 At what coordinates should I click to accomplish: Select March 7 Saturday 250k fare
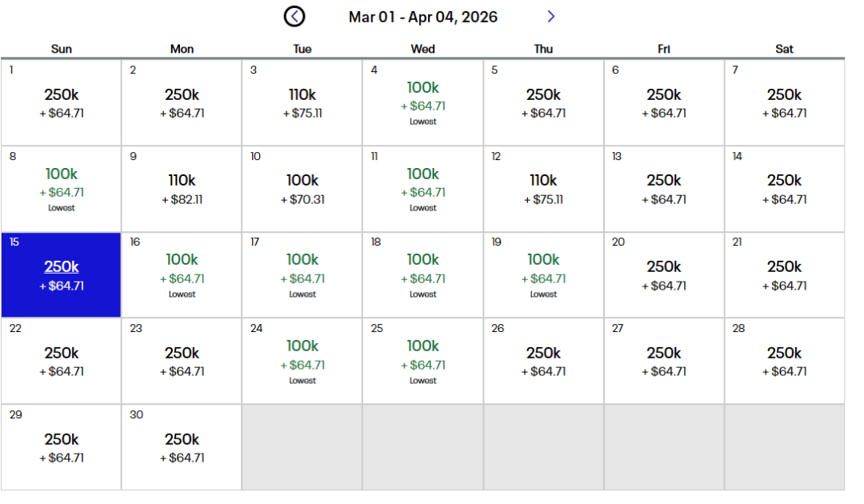coord(784,102)
